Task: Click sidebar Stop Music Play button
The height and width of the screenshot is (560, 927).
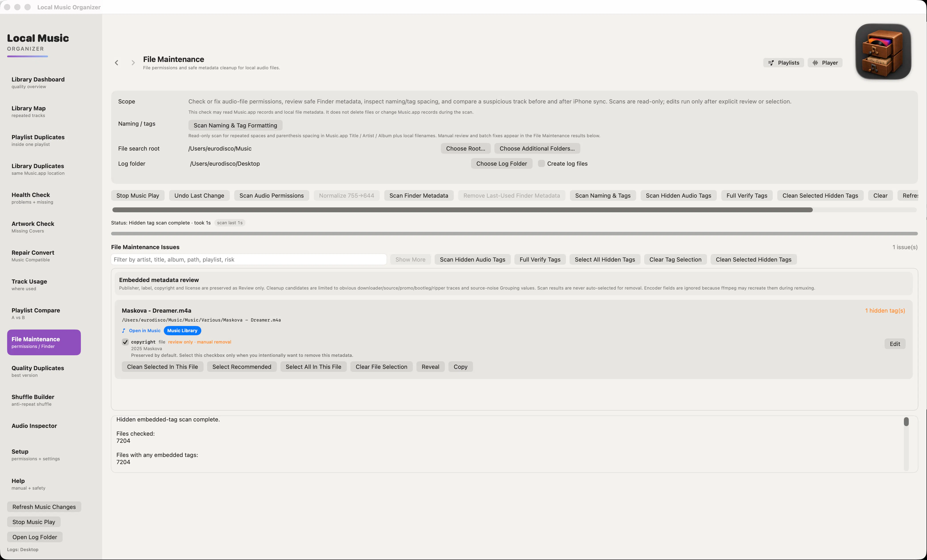Action: [x=34, y=522]
